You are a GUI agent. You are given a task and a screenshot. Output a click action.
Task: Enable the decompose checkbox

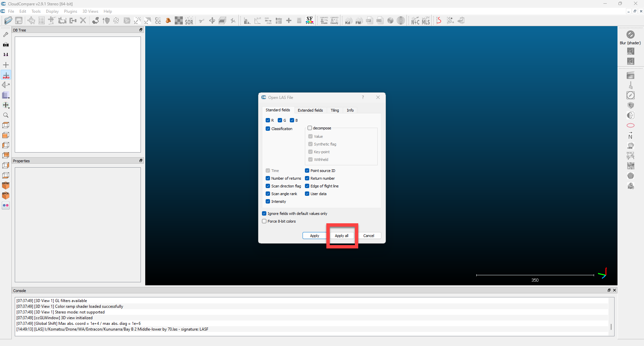[x=310, y=128]
